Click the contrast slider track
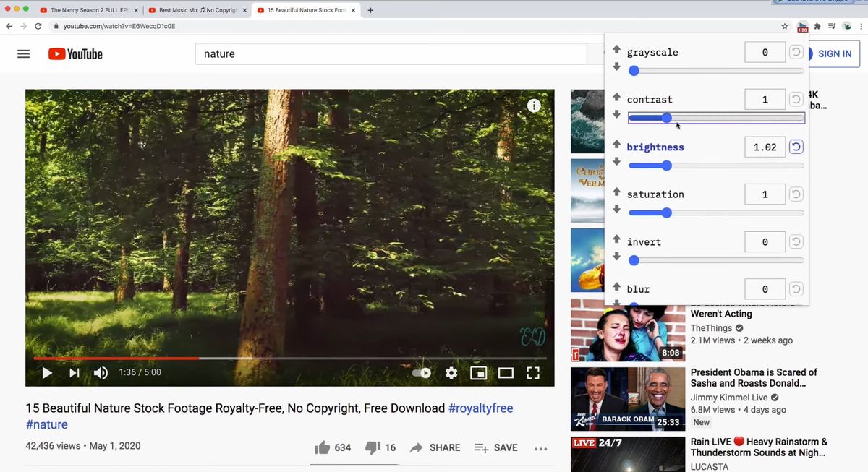868x472 pixels. point(716,118)
